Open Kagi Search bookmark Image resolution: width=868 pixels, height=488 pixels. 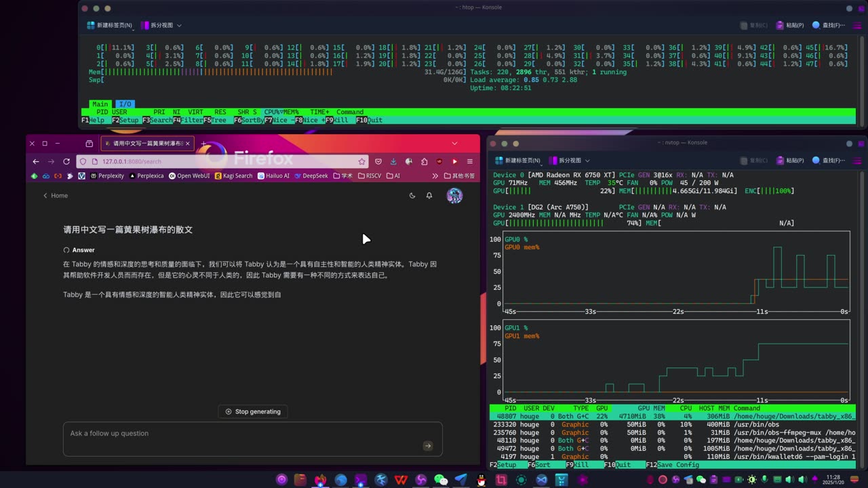(233, 176)
